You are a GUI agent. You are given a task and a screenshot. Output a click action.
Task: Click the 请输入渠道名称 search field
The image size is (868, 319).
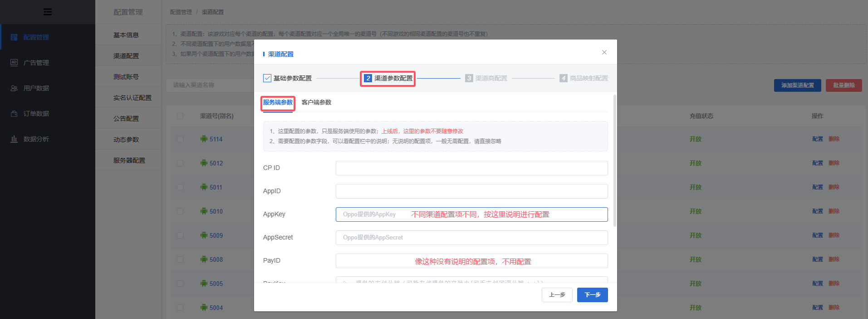(210, 85)
